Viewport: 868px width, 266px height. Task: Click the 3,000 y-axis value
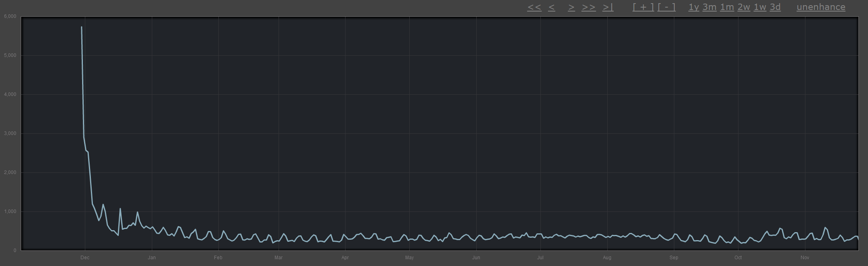pos(10,133)
